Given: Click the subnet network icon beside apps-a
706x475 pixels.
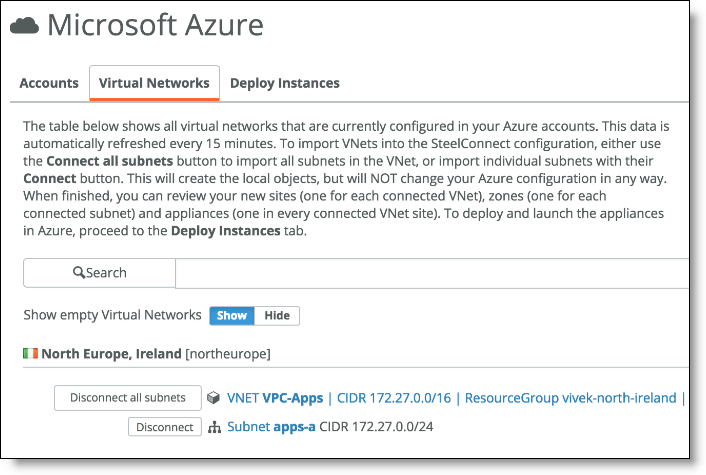Looking at the screenshot, I should [x=214, y=427].
